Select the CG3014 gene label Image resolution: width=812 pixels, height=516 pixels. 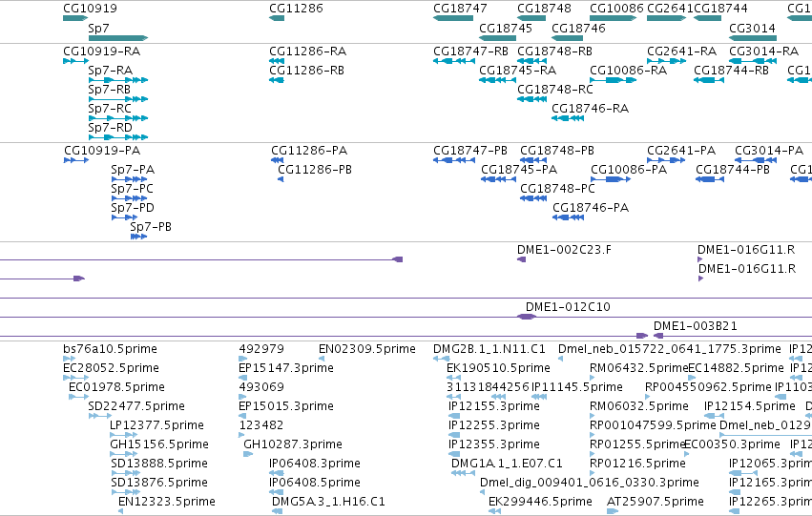coord(753,28)
